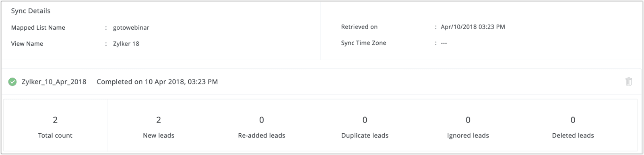The width and height of the screenshot is (644, 155).
Task: Show the Duplicate leads count
Action: click(x=365, y=120)
